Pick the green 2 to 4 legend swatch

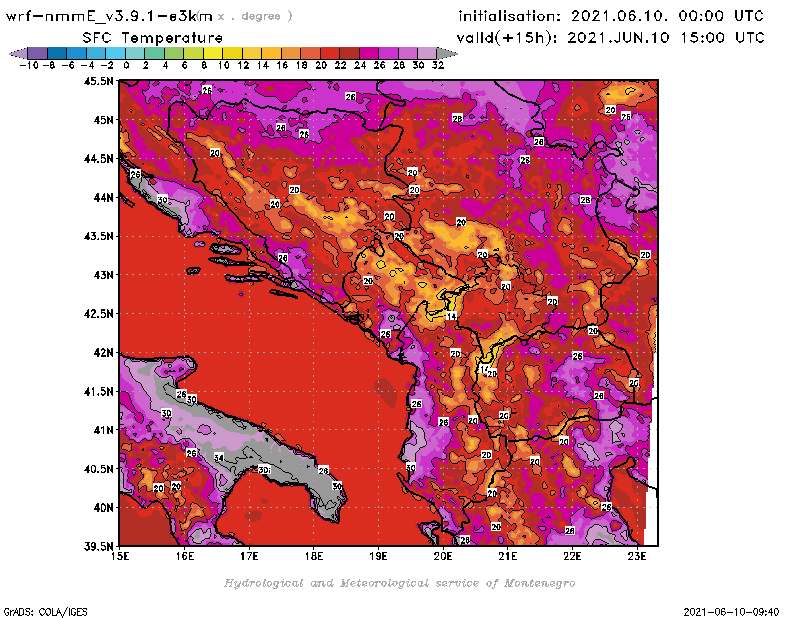pyautogui.click(x=155, y=53)
